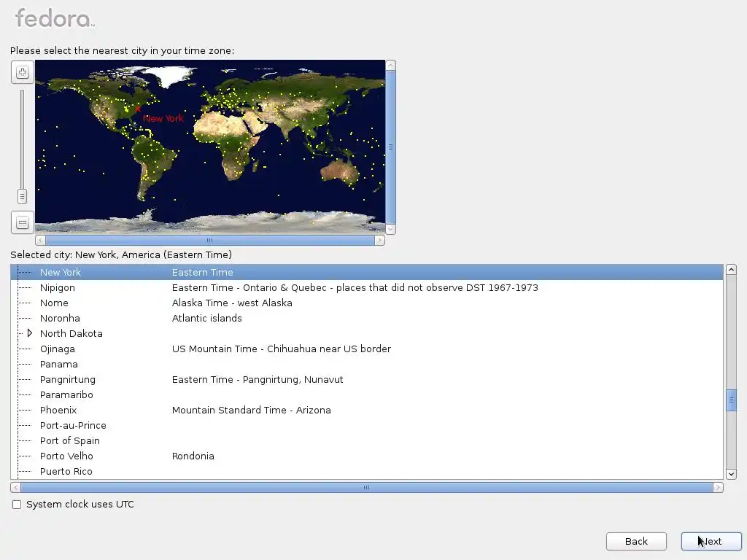Select Paramaribo in the city list
The image size is (747, 560).
[66, 394]
